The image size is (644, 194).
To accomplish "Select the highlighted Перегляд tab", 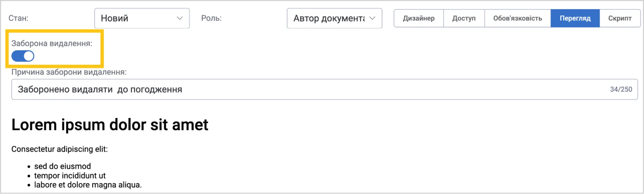I will (x=575, y=18).
